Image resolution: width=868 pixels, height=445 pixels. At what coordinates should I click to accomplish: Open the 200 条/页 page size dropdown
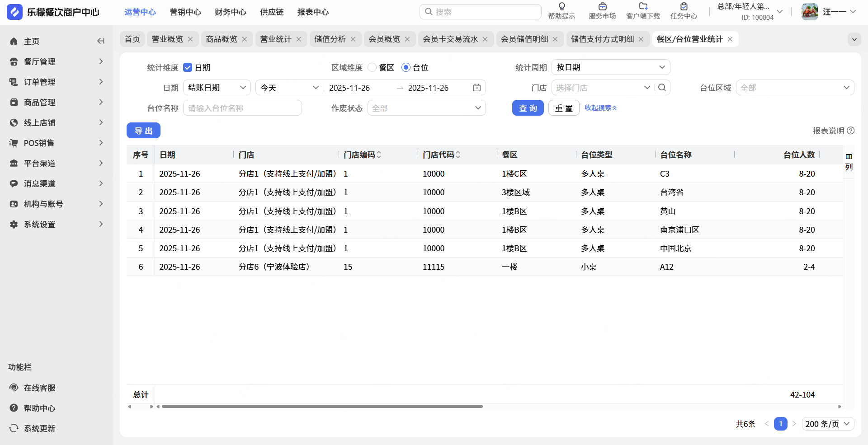[x=827, y=424]
